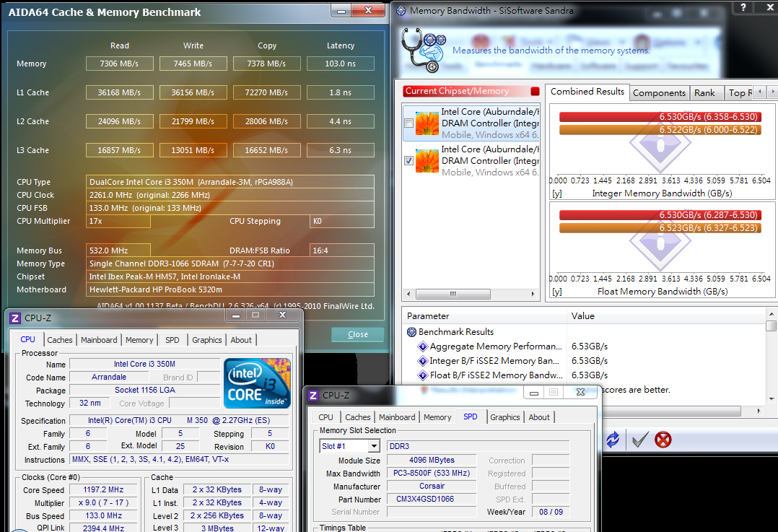Open About tab in CPU-Z SPD window
Image resolution: width=778 pixels, height=532 pixels.
pyautogui.click(x=539, y=417)
